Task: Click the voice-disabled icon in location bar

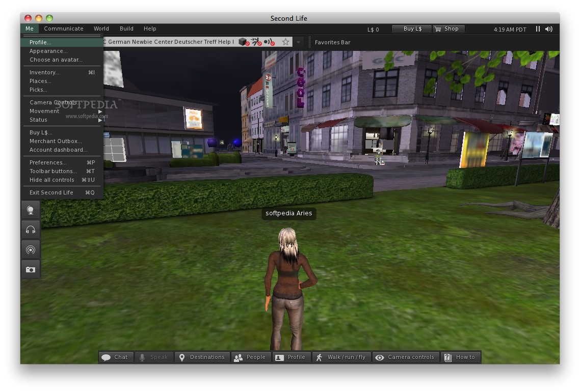Action: pyautogui.click(x=269, y=42)
